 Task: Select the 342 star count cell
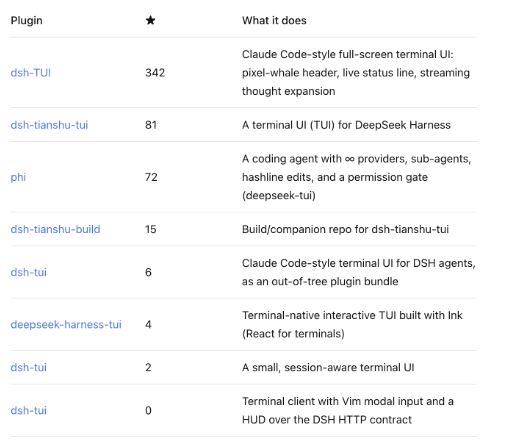(x=155, y=73)
